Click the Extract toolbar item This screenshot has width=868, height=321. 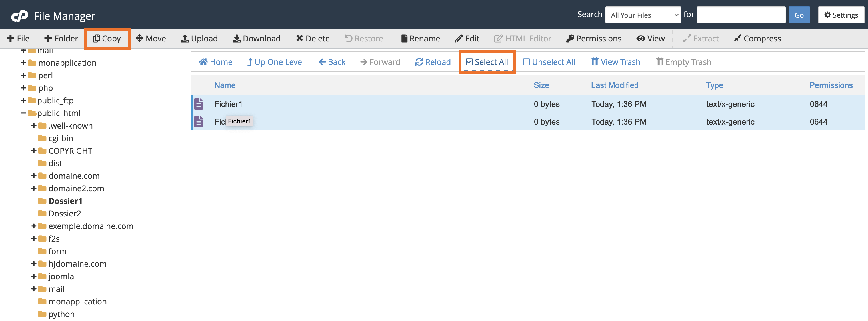pyautogui.click(x=701, y=38)
